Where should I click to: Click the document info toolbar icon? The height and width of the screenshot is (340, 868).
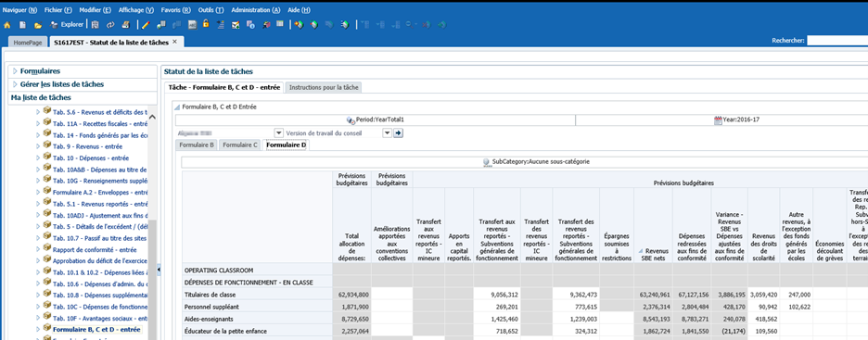[x=250, y=25]
